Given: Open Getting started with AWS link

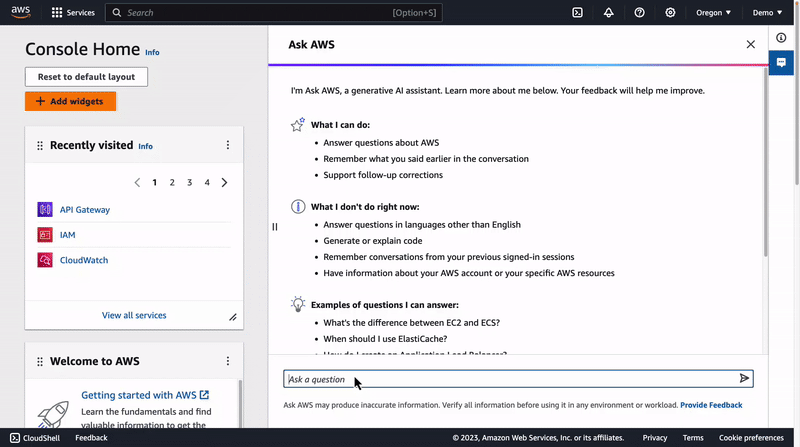Looking at the screenshot, I should [145, 395].
